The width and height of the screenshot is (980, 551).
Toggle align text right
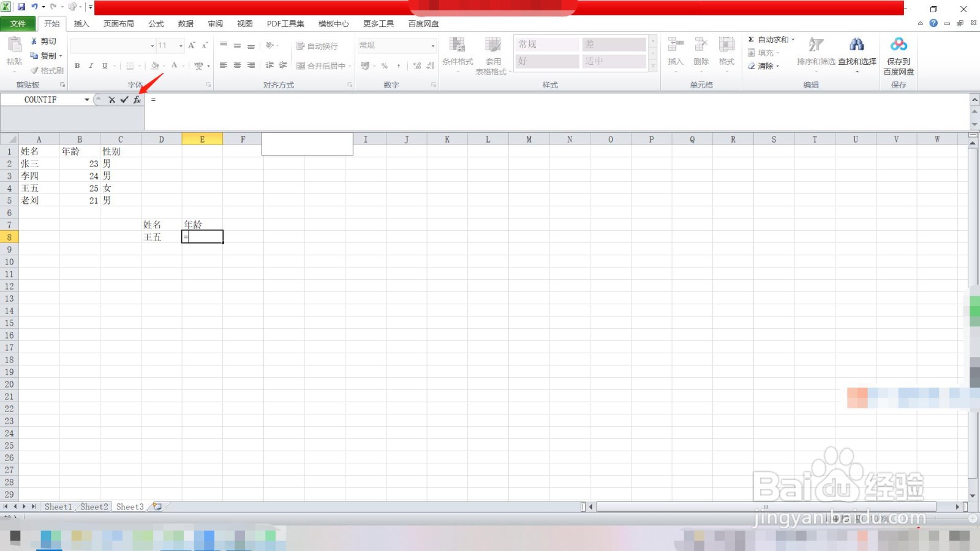tap(251, 65)
